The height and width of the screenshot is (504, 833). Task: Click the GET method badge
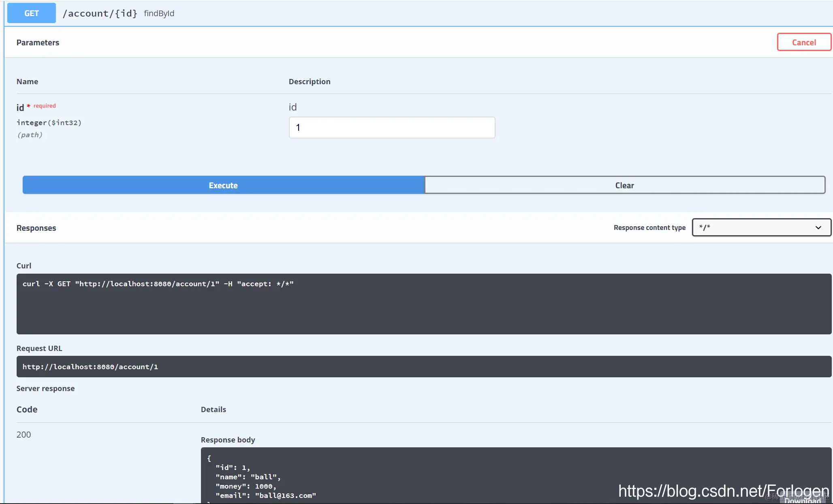click(x=32, y=13)
